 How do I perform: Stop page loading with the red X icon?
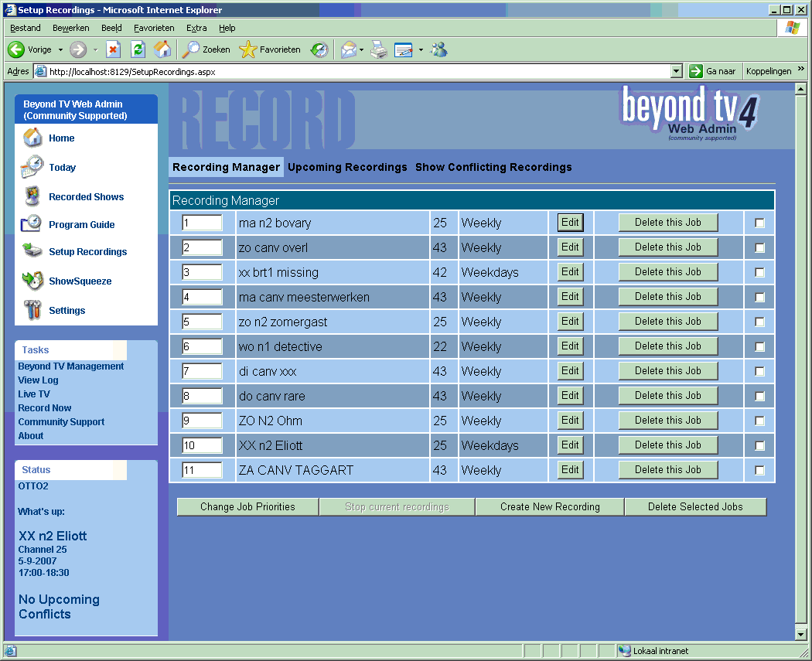coord(113,49)
